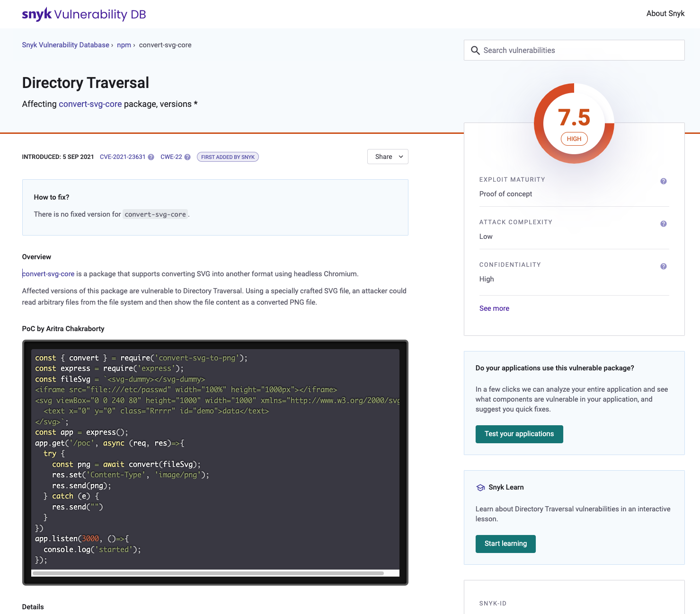This screenshot has width=700, height=614.
Task: Click the ATTACK COMPLEXITY label
Action: pyautogui.click(x=516, y=222)
